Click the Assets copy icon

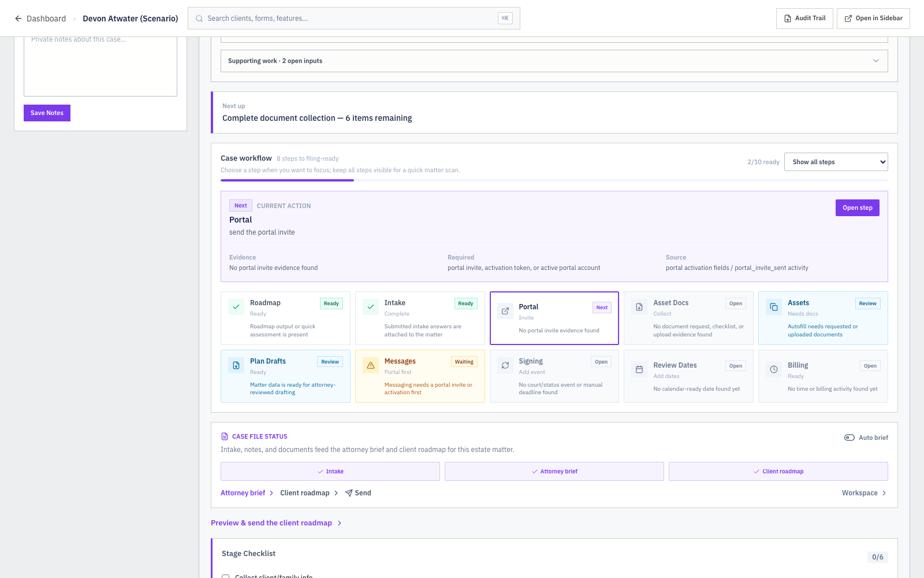click(x=774, y=307)
